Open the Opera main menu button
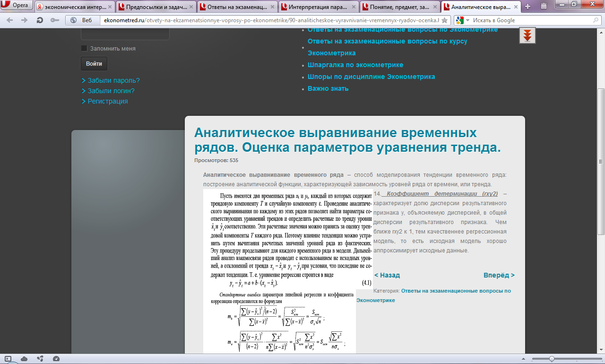605x364 pixels. point(17,6)
